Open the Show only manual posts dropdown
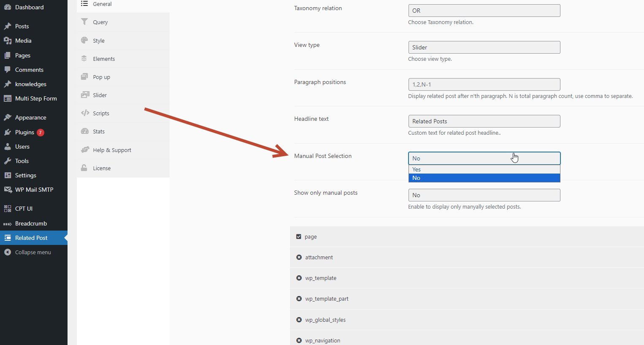 [x=484, y=195]
